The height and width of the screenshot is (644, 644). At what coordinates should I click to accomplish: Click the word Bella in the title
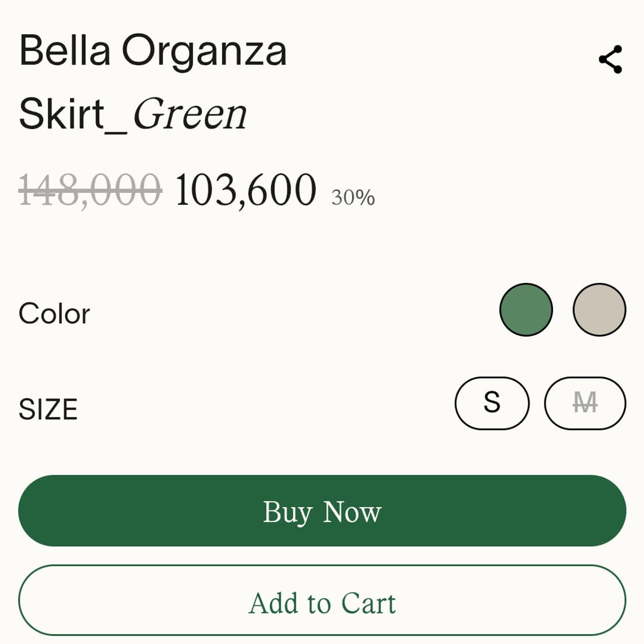tap(65, 51)
